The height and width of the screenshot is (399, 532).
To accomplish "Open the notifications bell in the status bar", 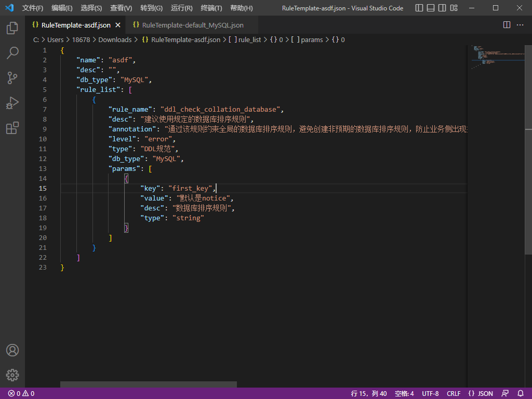I will click(521, 394).
